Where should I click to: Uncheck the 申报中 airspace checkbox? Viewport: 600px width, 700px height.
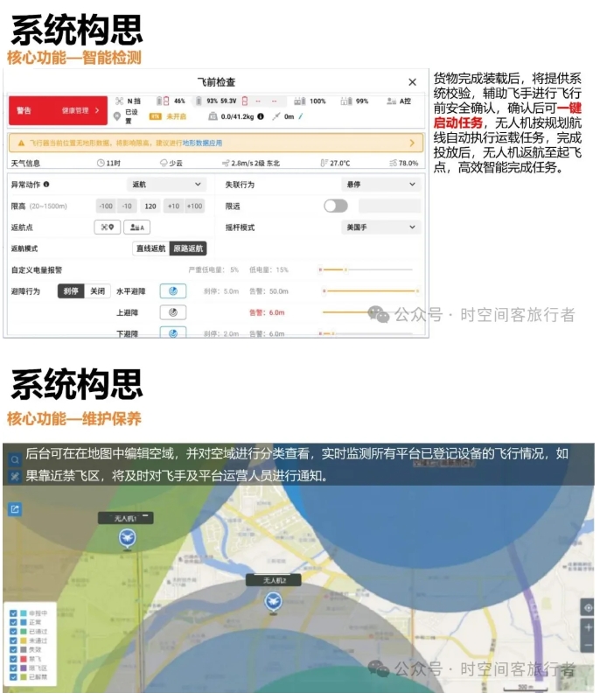click(x=13, y=613)
